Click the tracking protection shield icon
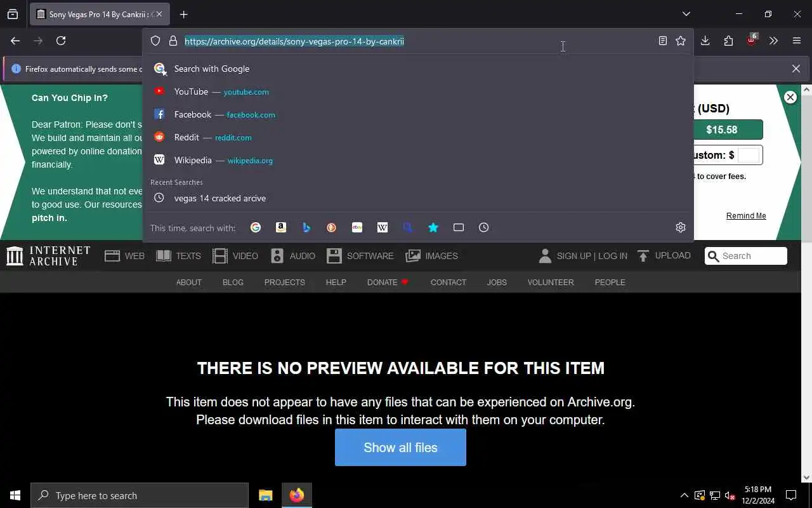 coord(155,41)
